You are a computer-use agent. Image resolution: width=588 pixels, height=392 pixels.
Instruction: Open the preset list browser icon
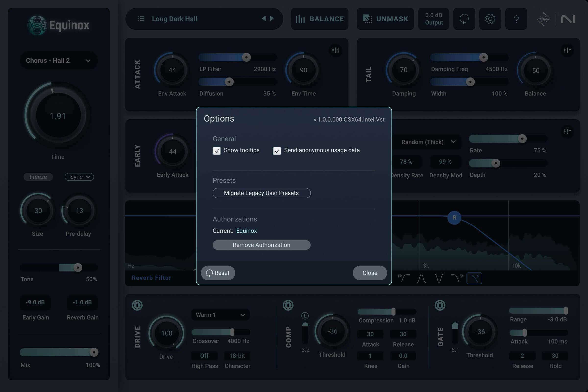click(142, 19)
